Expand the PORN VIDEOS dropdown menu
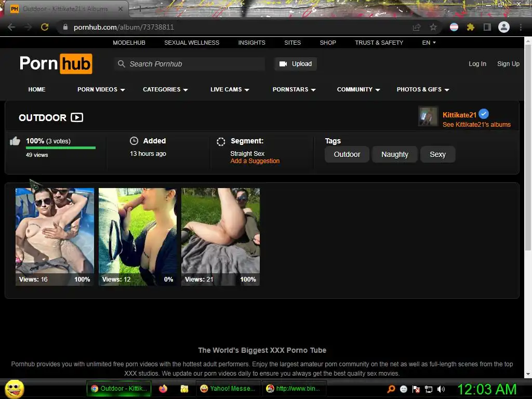 click(101, 89)
